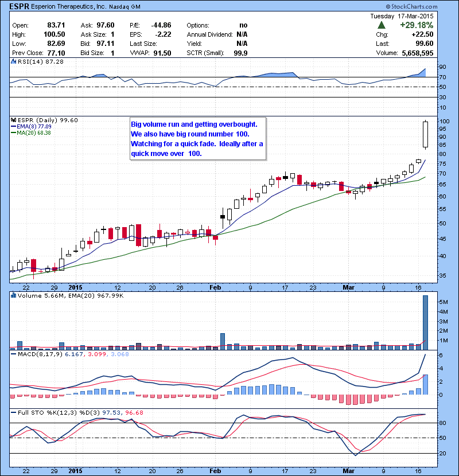Image resolution: width=459 pixels, height=476 pixels.
Task: Select the Tuesday 17-Mar-2015 date text
Action: pos(402,16)
